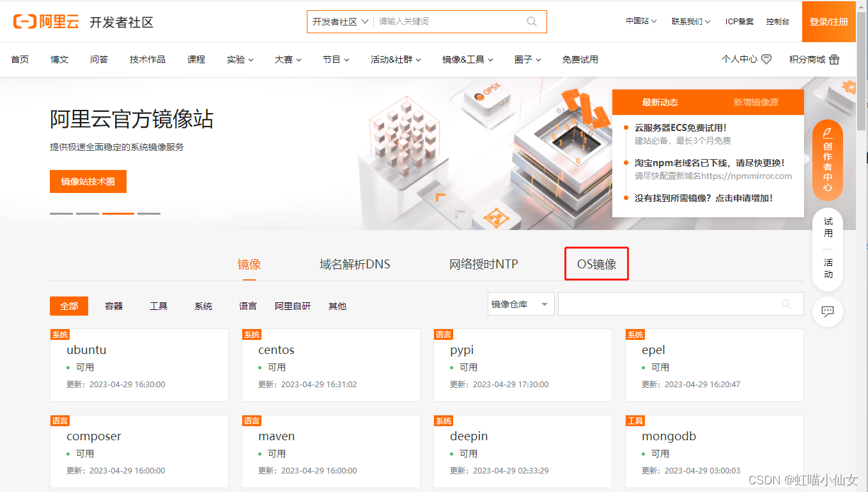This screenshot has width=868, height=492.
Task: Open the pypi mirror card
Action: 523,365
